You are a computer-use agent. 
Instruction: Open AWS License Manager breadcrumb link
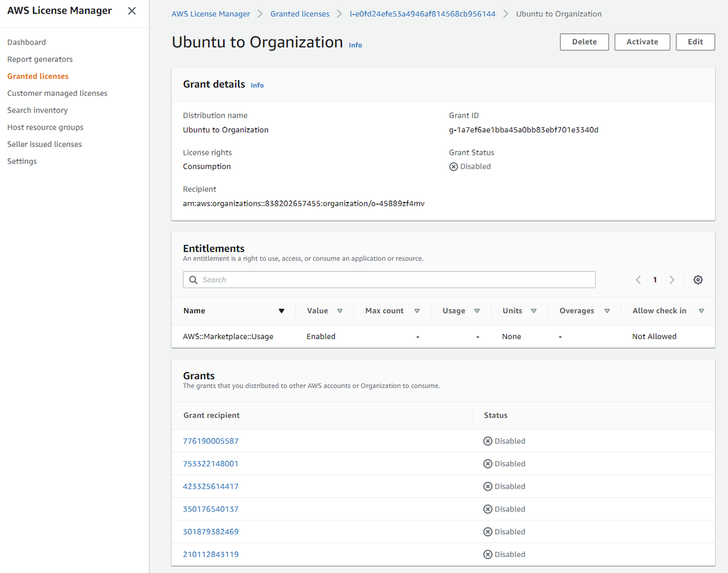[x=211, y=14]
